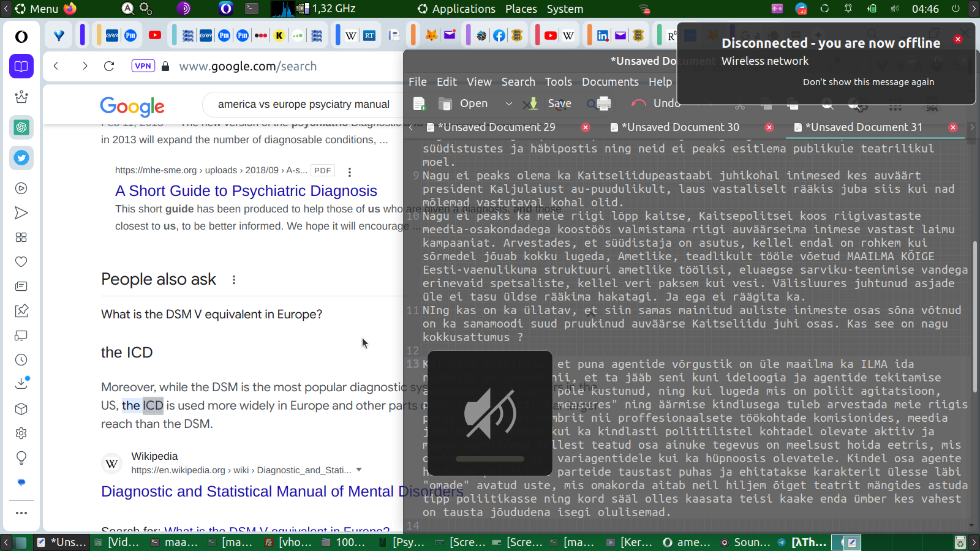Expand the Open recent files dropdown arrow
Image resolution: width=980 pixels, height=551 pixels.
[x=508, y=103]
